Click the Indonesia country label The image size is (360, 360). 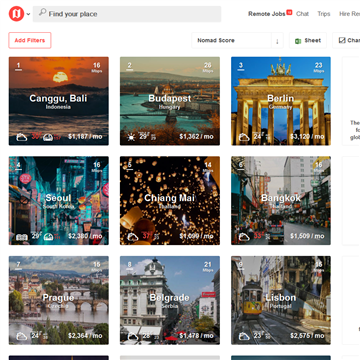click(x=58, y=107)
